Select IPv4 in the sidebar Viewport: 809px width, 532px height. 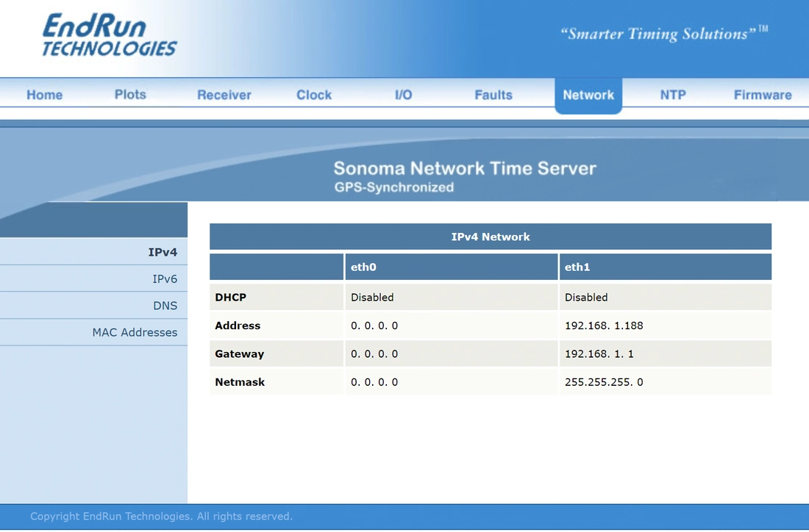93,252
